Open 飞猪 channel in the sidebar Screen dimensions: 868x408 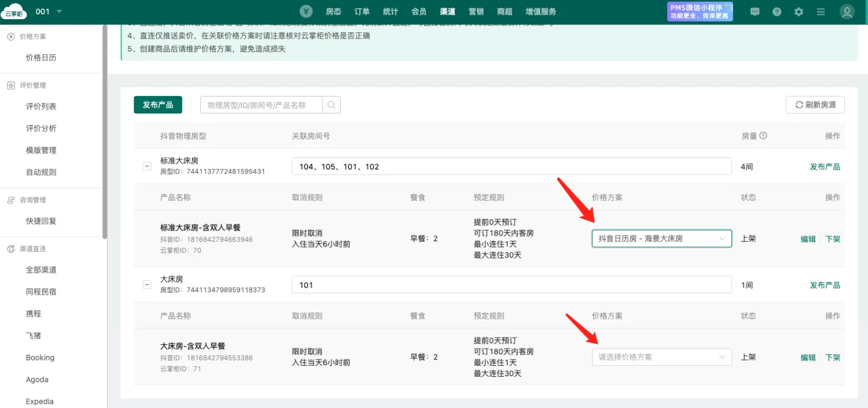(x=34, y=336)
